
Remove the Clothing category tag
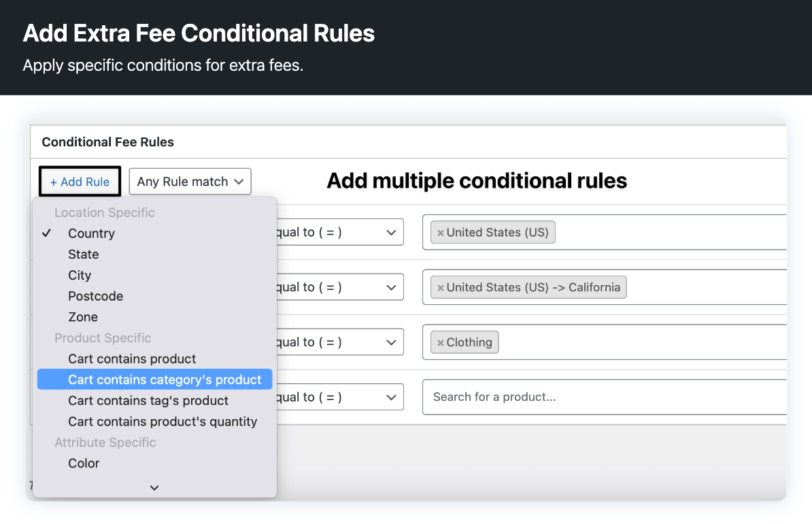point(441,342)
